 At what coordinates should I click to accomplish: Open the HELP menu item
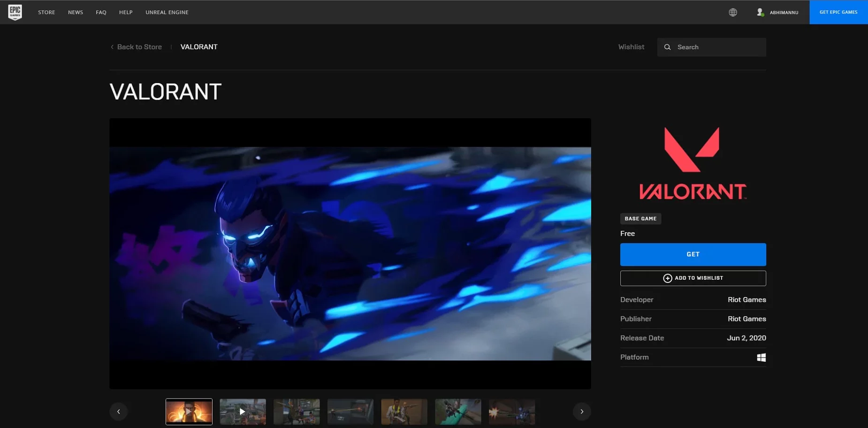126,12
